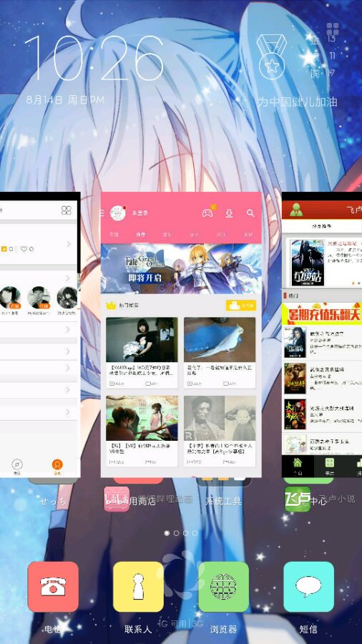
Task: Select the first home screen page dot
Action: pos(167,533)
